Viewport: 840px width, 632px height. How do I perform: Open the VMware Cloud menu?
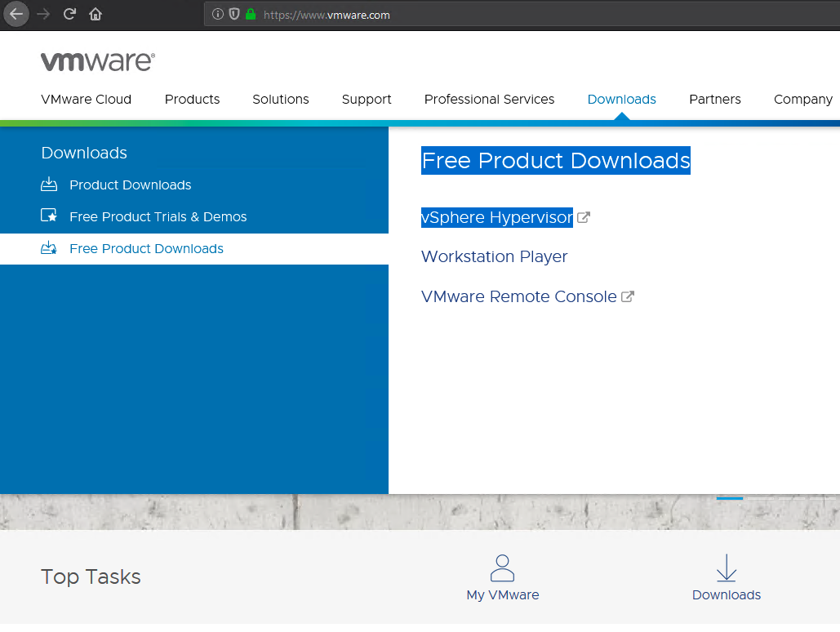86,100
